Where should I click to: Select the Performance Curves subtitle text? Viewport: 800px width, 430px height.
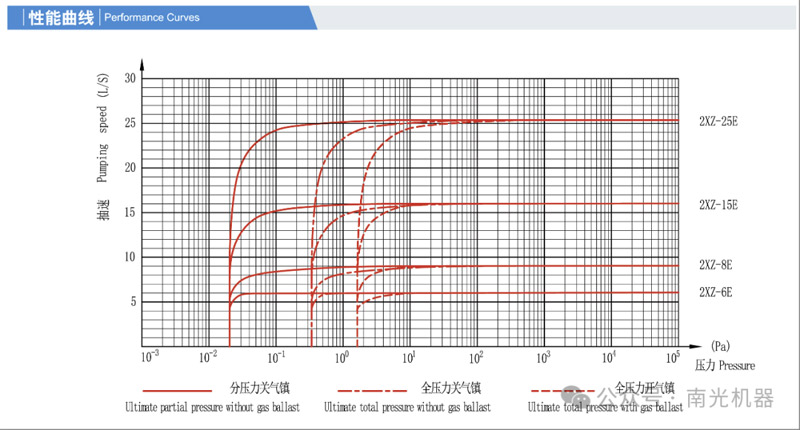(152, 18)
